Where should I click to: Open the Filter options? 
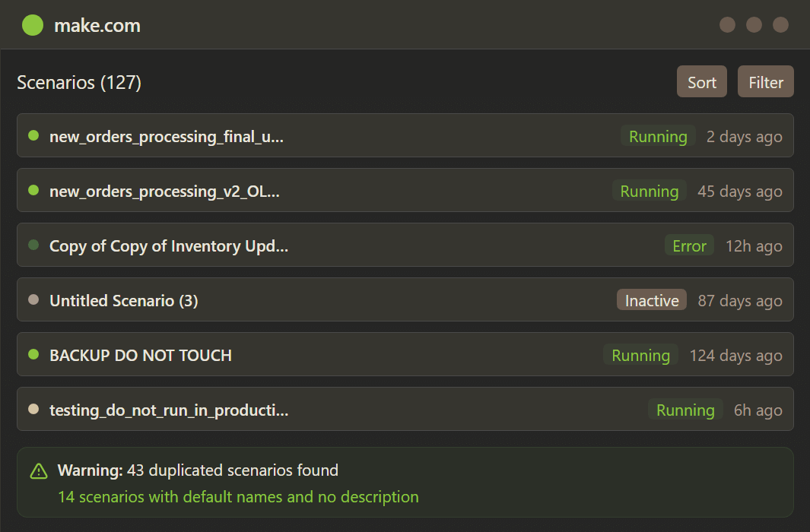pyautogui.click(x=766, y=81)
